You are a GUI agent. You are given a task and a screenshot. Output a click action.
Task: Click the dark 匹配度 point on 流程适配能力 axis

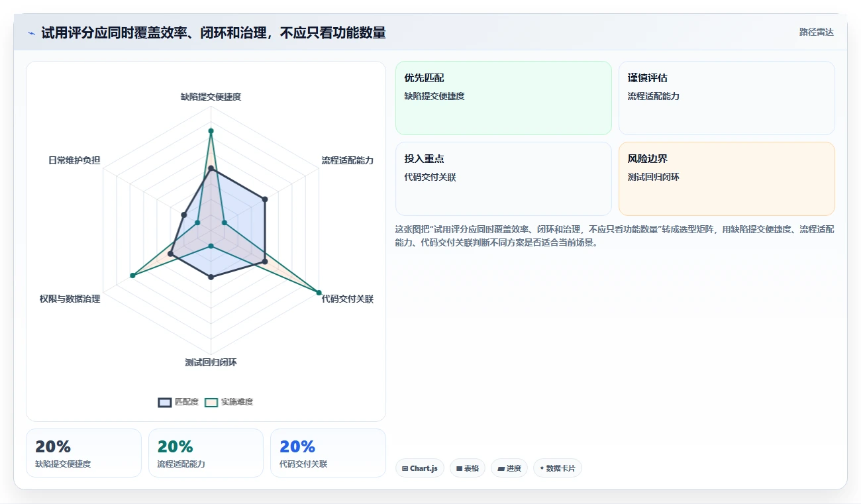point(265,199)
